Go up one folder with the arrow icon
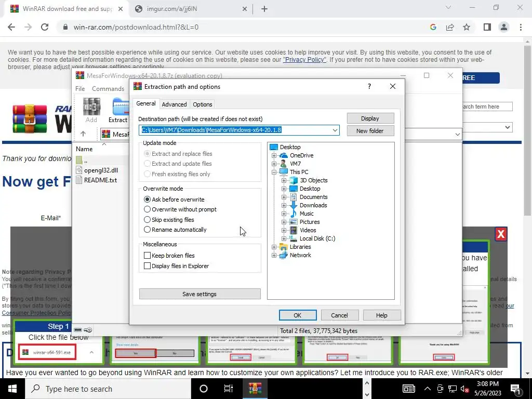 [83, 134]
